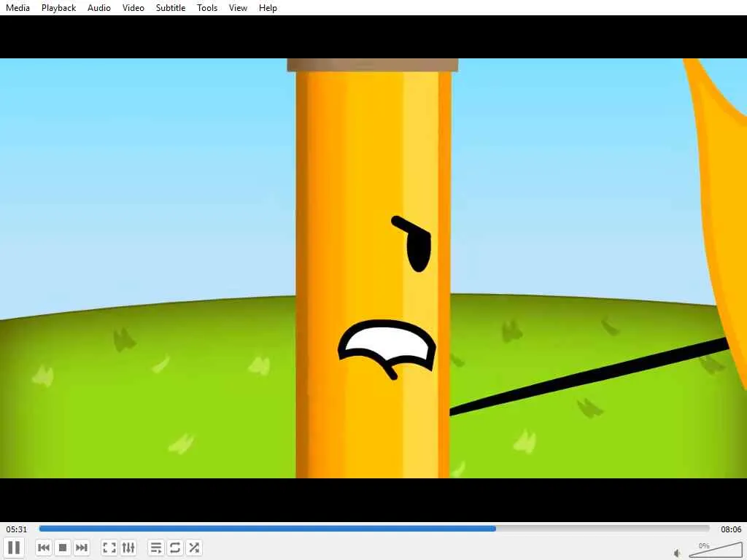Image resolution: width=747 pixels, height=560 pixels.
Task: Show the playlist panel
Action: click(x=156, y=548)
